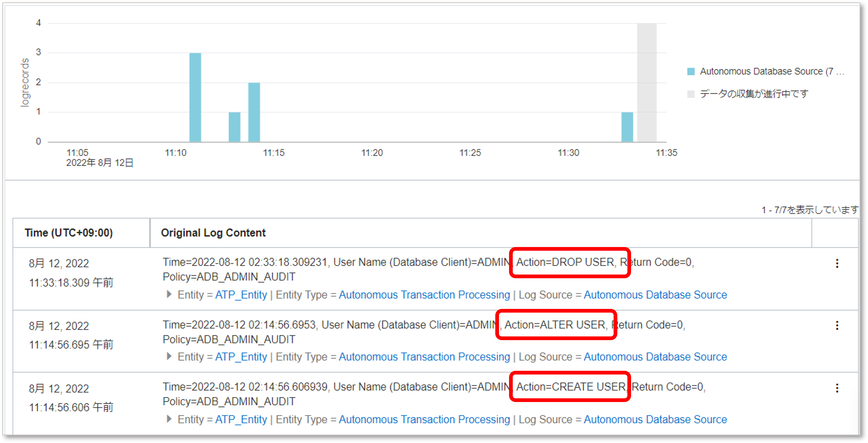Open the kebab menu for CREATE USER row
Image resolution: width=868 pixels, height=443 pixels.
[x=837, y=388]
